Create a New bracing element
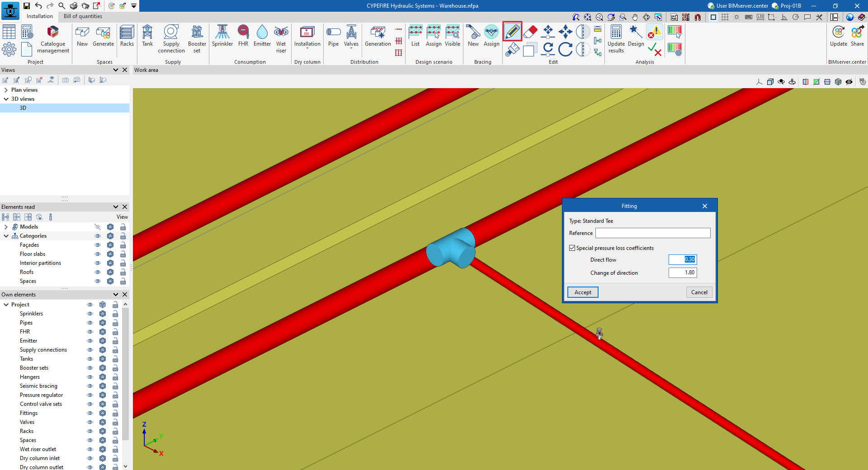The height and width of the screenshot is (470, 868). (x=473, y=36)
